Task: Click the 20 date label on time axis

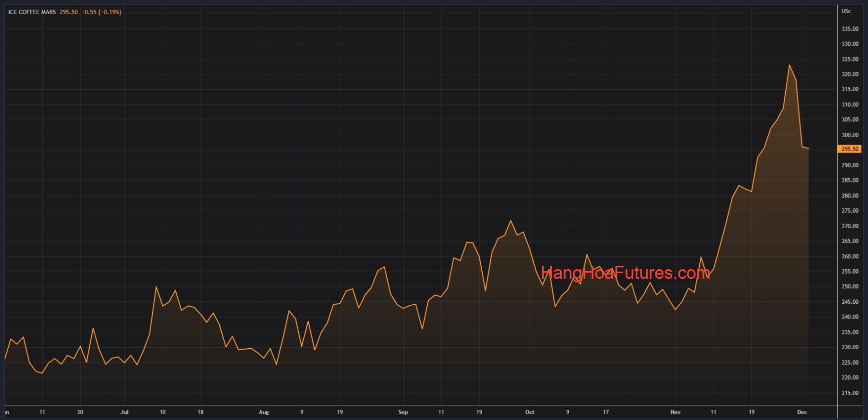Action: click(80, 412)
